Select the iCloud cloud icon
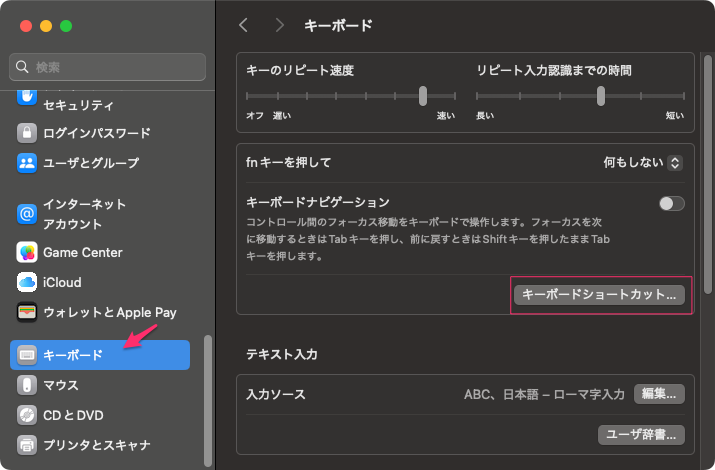 click(27, 283)
